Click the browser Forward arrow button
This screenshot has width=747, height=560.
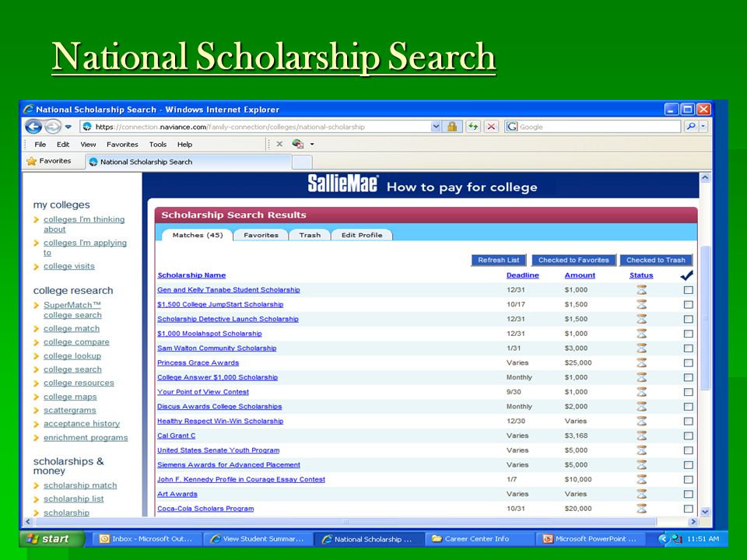tap(53, 127)
